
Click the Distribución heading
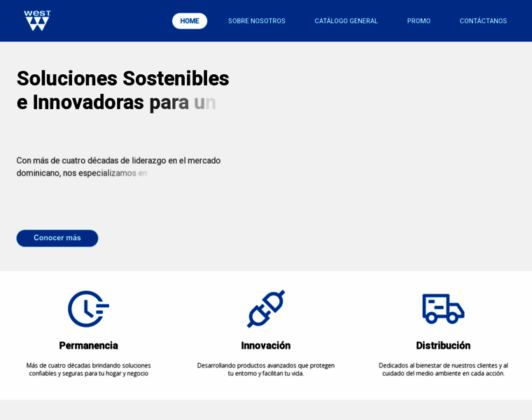443,345
